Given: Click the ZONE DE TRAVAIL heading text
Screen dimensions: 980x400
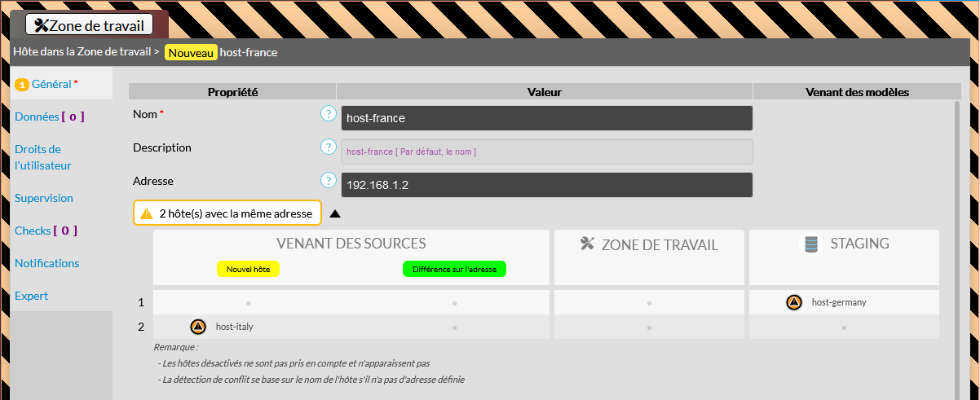Looking at the screenshot, I should (660, 244).
